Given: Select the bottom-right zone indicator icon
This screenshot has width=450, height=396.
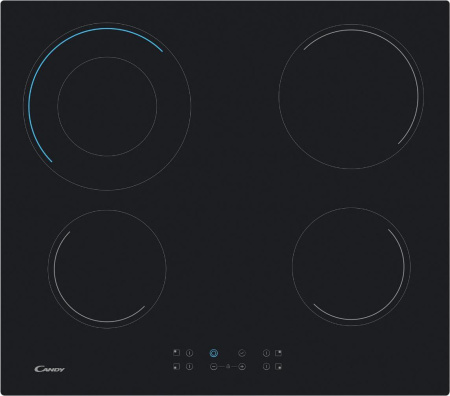Looking at the screenshot, I should point(278,367).
